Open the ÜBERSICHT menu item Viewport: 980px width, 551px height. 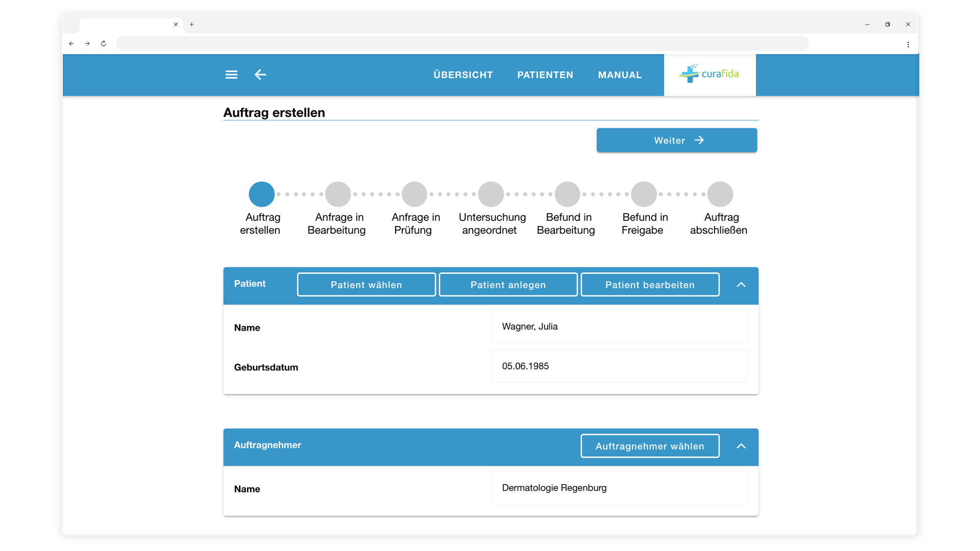(463, 75)
